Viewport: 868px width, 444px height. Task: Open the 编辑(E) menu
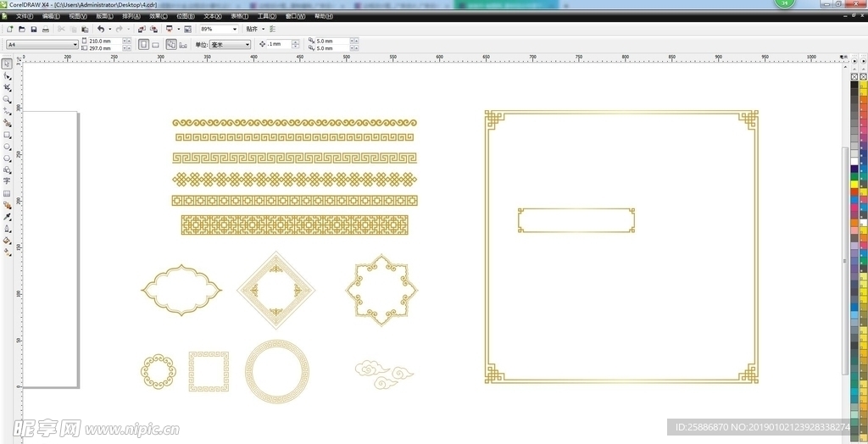52,17
